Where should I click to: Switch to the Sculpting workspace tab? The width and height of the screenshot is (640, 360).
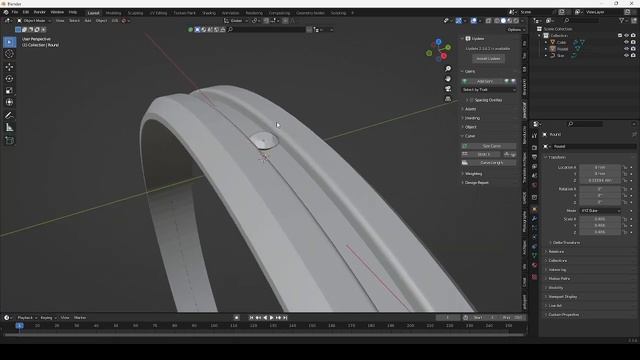pyautogui.click(x=136, y=13)
